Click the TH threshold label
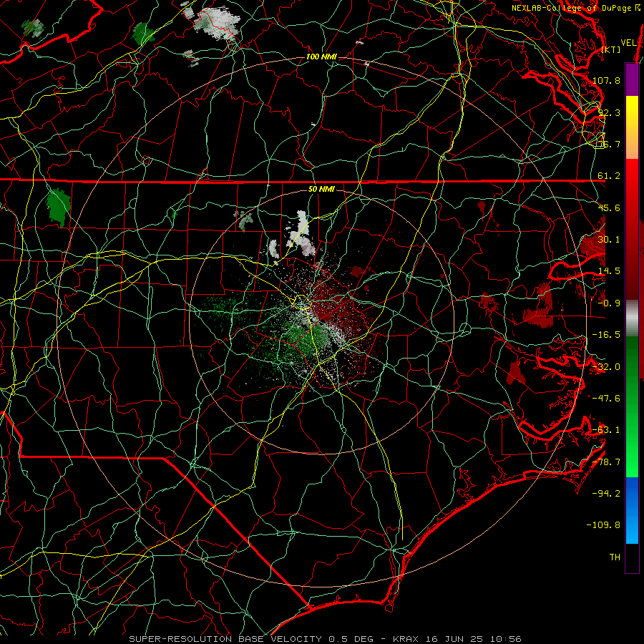Image resolution: width=644 pixels, height=644 pixels. 615,557
